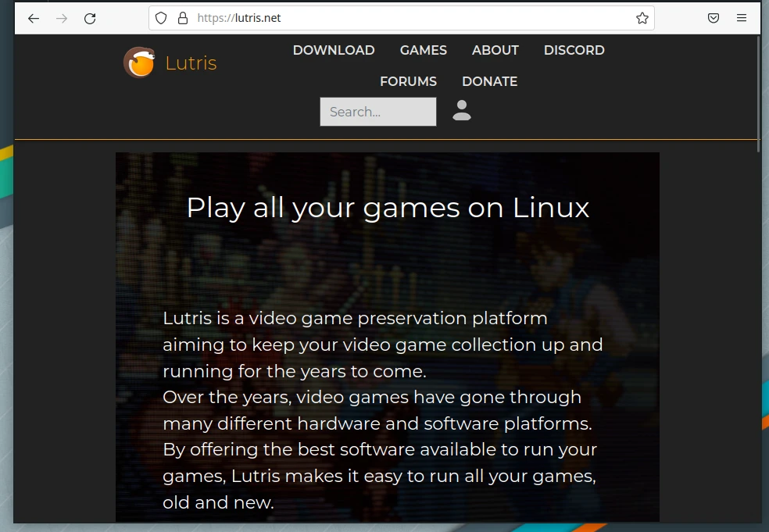Click the browser forward arrow
Image resolution: width=769 pixels, height=532 pixels.
(x=62, y=19)
